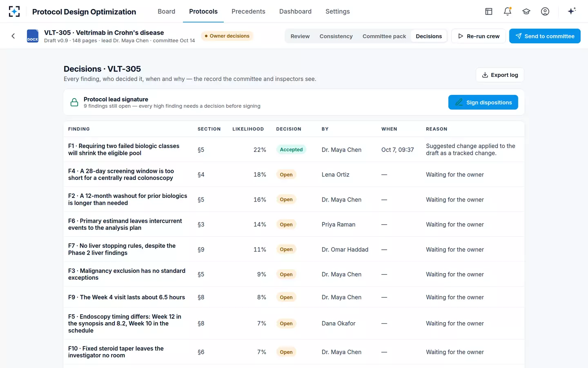
Task: Click the Open badge on F2 row
Action: click(x=286, y=200)
